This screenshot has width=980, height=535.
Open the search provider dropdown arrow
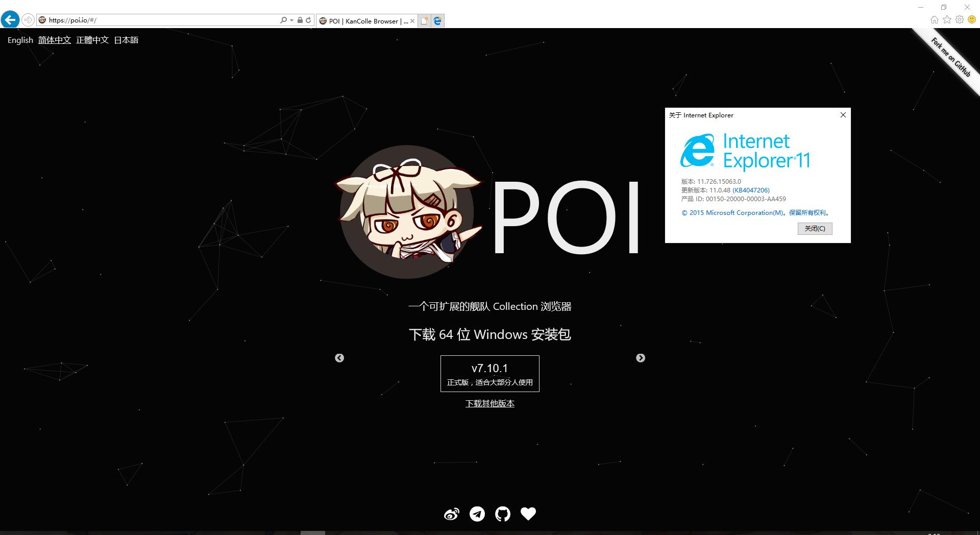click(290, 20)
